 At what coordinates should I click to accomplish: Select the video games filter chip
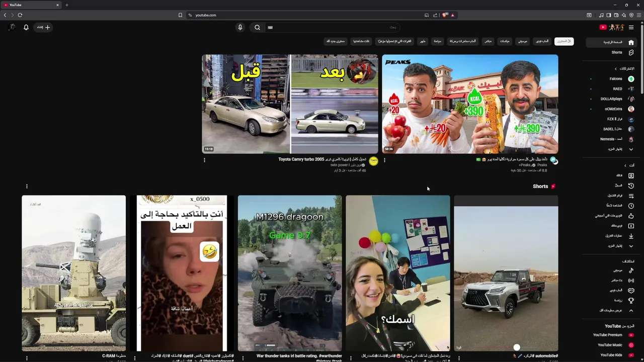[541, 41]
